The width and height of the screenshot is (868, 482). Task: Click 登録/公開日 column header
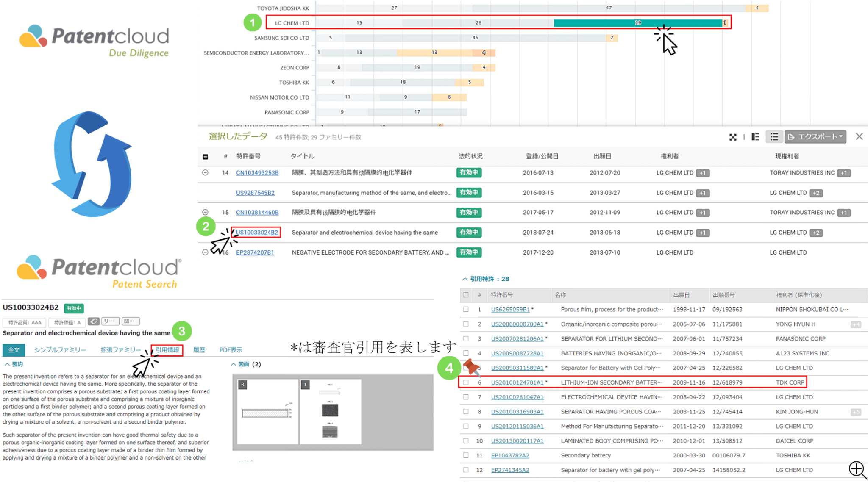pyautogui.click(x=542, y=156)
